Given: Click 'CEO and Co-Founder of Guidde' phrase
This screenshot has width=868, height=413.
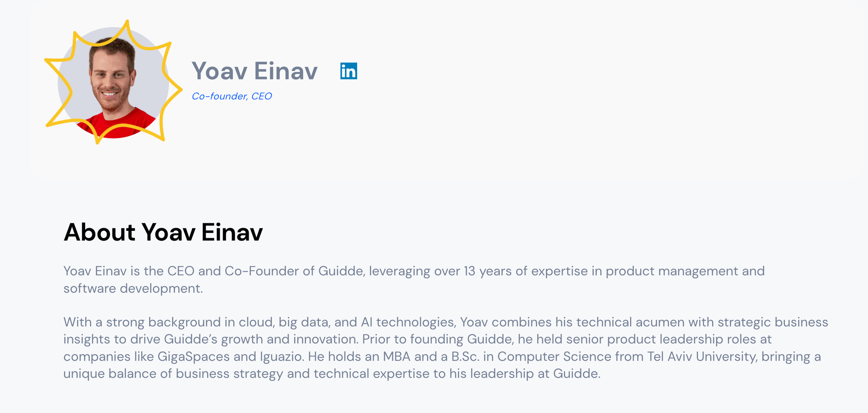Looking at the screenshot, I should click(x=265, y=271).
